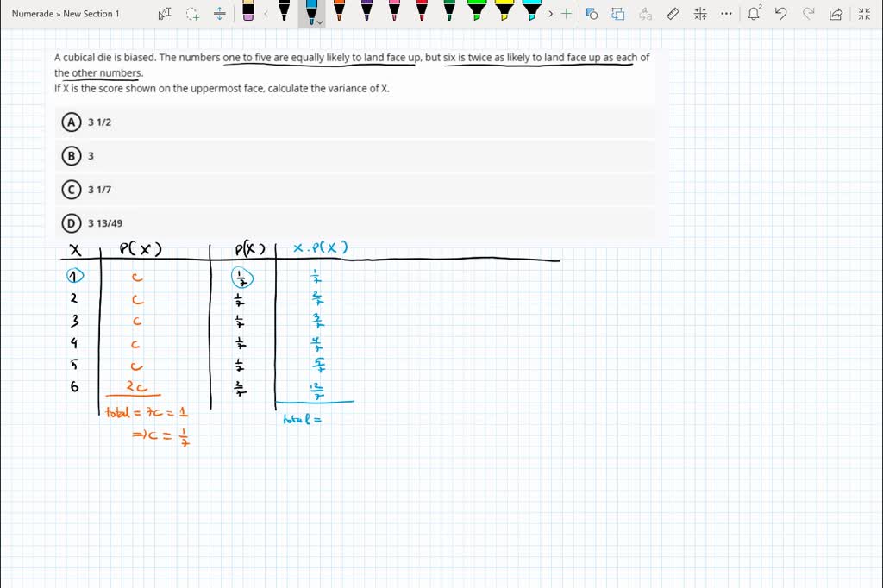Choose answer option A, 3 1/2
The image size is (883, 588).
[x=72, y=122]
